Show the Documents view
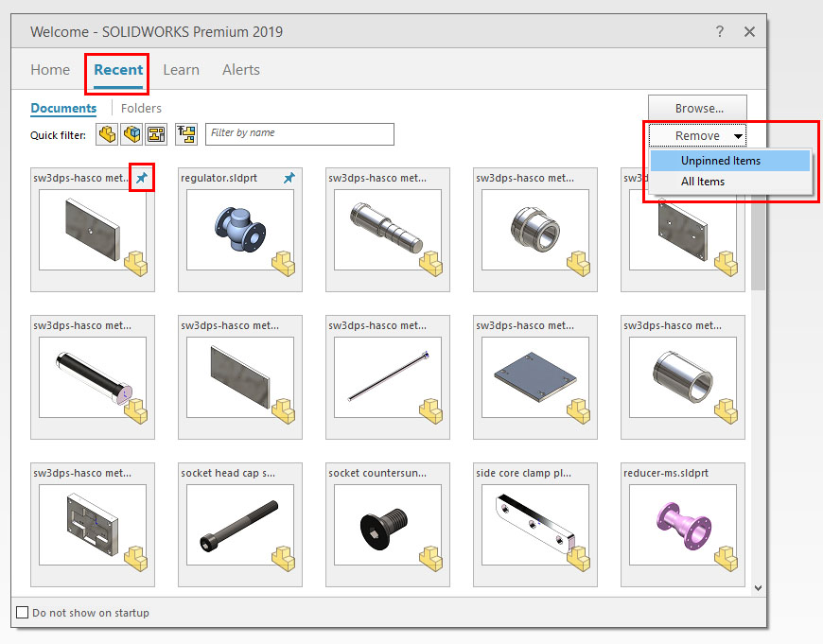The height and width of the screenshot is (644, 823). click(63, 108)
